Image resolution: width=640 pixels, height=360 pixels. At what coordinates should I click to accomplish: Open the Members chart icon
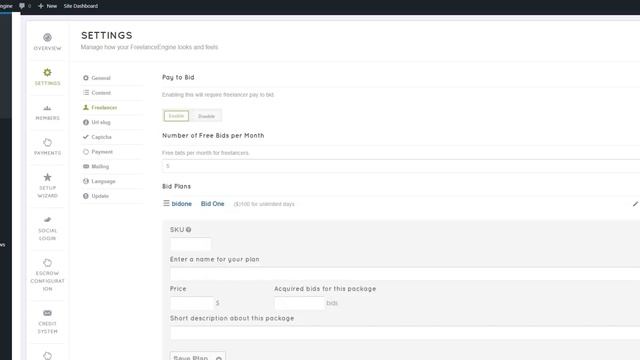[47, 108]
